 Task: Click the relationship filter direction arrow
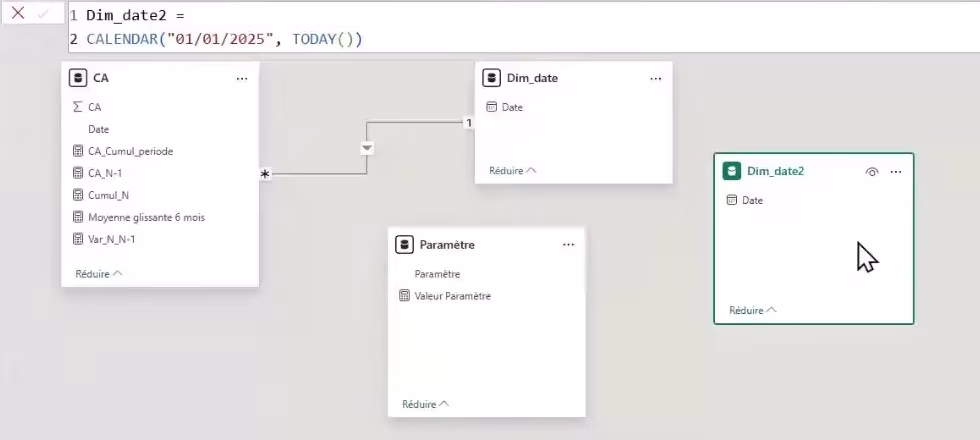click(x=367, y=148)
